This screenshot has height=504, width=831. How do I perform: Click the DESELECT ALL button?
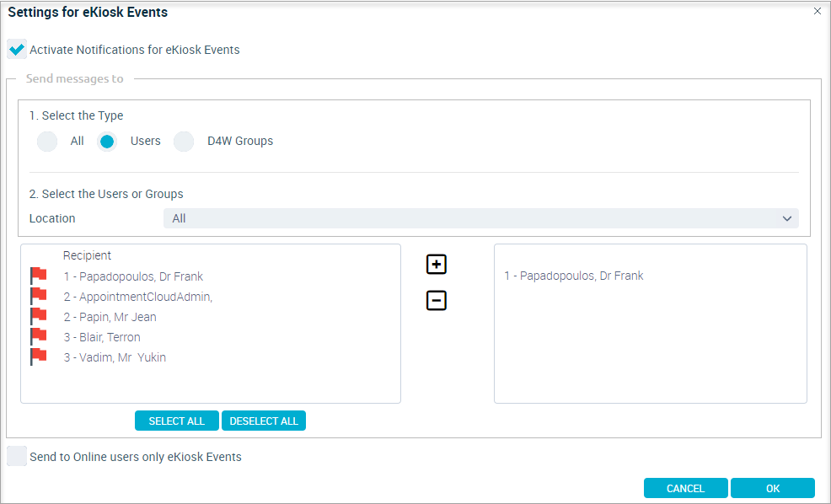[264, 421]
